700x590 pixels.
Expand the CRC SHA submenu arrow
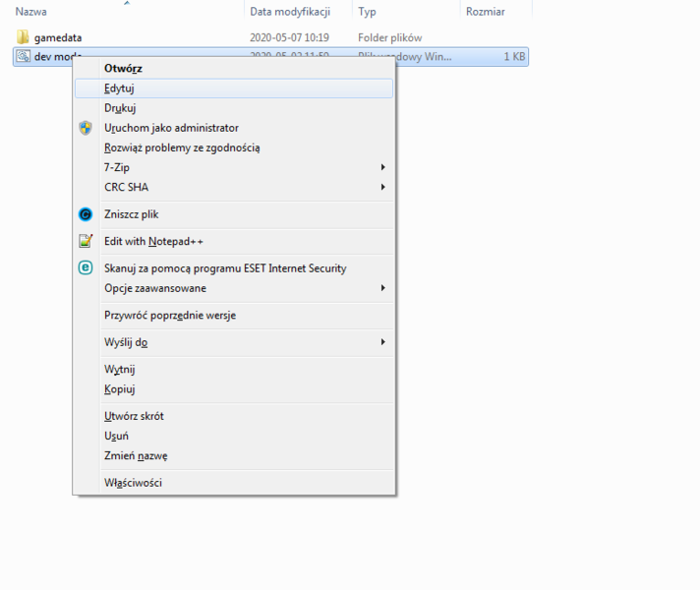[382, 187]
